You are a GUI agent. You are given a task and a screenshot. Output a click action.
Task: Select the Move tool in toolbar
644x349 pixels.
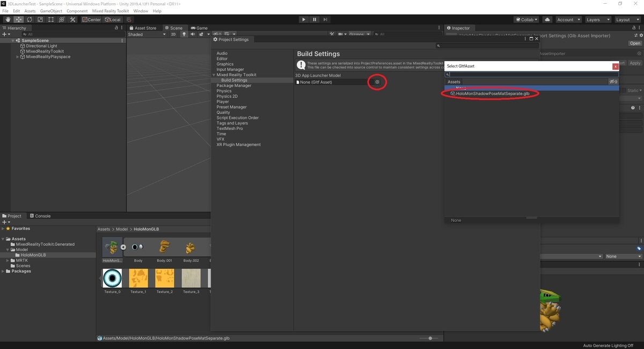click(18, 19)
